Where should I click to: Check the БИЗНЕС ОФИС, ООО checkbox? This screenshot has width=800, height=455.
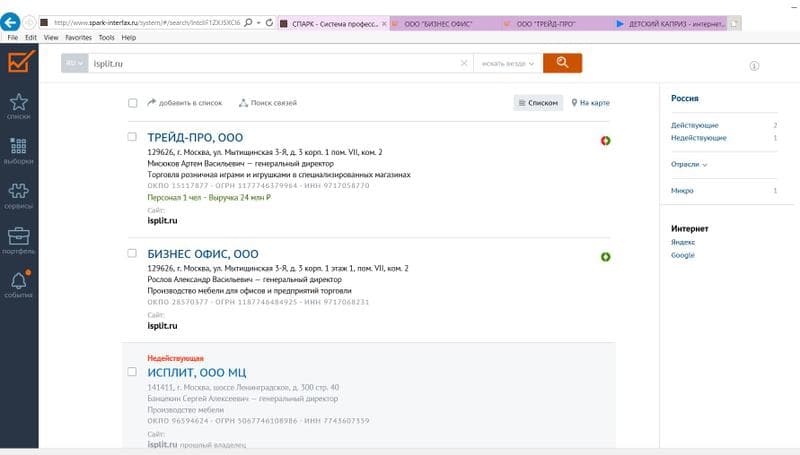pyautogui.click(x=132, y=253)
